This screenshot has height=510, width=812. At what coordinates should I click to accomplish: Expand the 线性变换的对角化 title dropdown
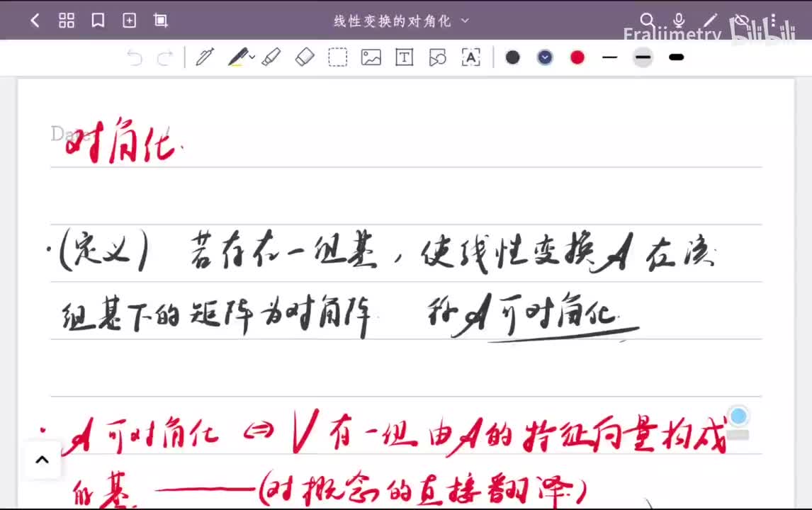pos(465,21)
